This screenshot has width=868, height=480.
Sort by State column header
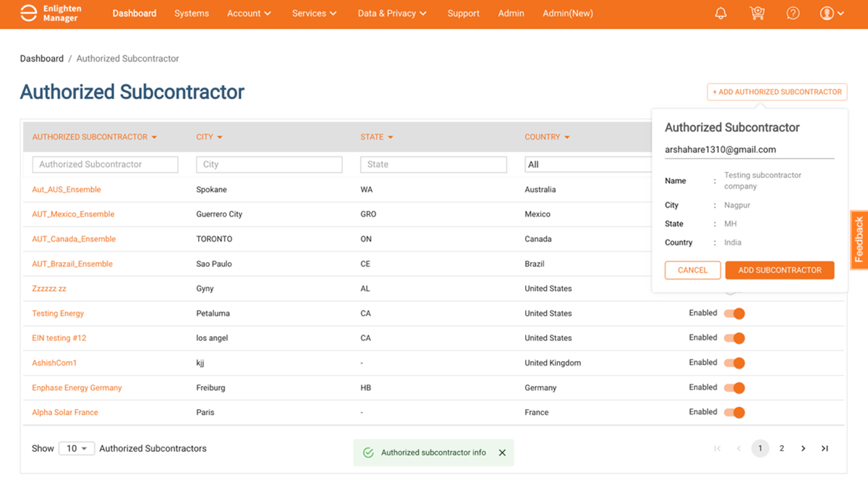pyautogui.click(x=377, y=137)
